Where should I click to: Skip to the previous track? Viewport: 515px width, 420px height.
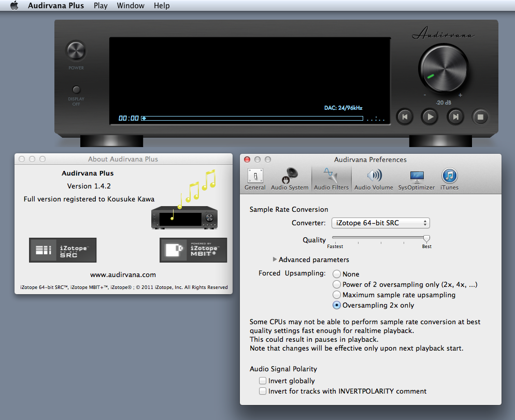(405, 117)
